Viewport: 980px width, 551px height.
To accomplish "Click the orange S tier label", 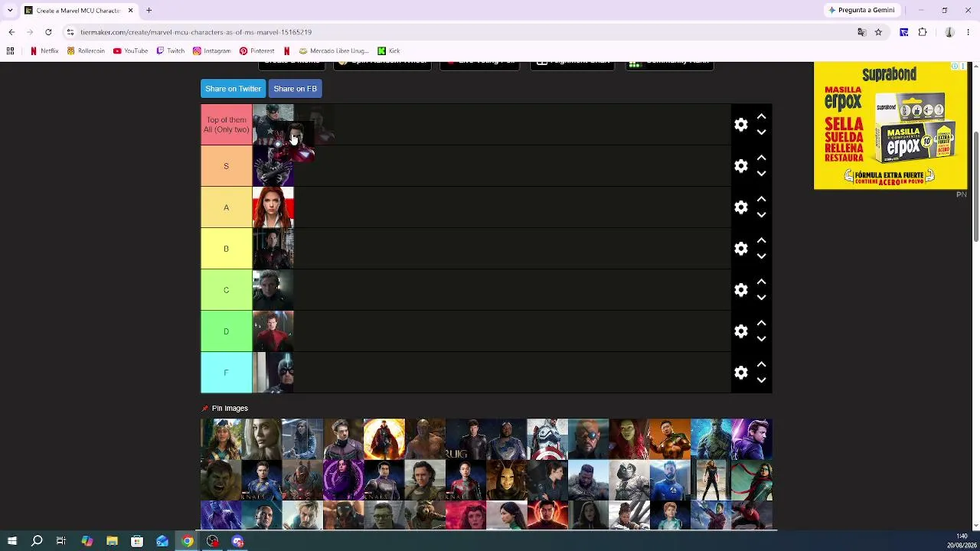I will pos(226,166).
